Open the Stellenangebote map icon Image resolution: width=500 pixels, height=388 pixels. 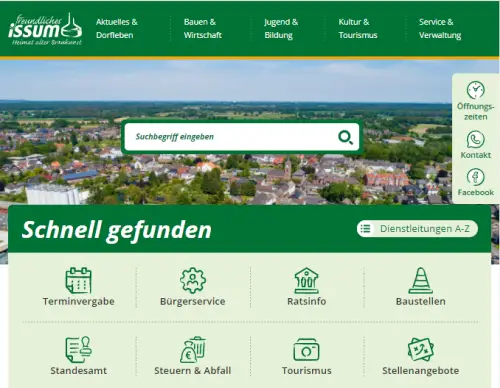click(421, 349)
